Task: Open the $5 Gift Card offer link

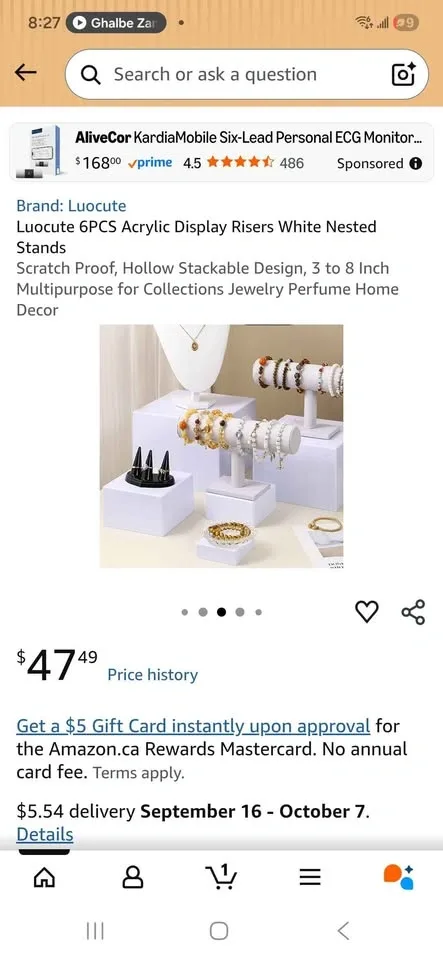Action: [x=193, y=726]
